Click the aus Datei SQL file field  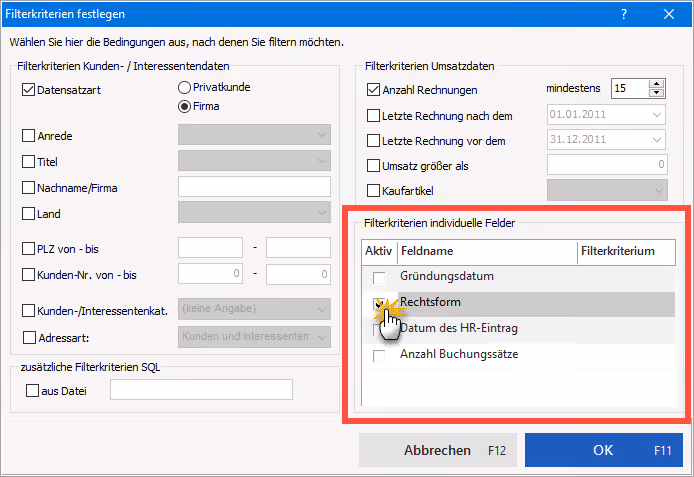201,389
